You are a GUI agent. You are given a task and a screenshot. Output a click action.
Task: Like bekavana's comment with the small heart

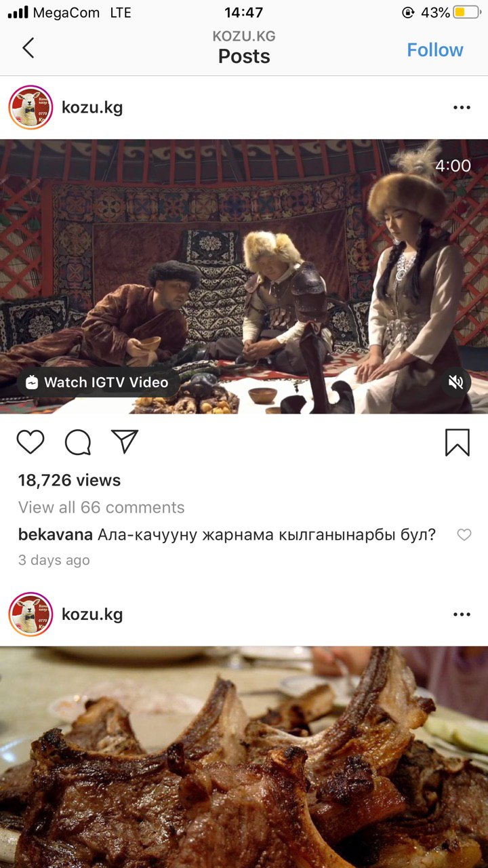click(x=464, y=535)
